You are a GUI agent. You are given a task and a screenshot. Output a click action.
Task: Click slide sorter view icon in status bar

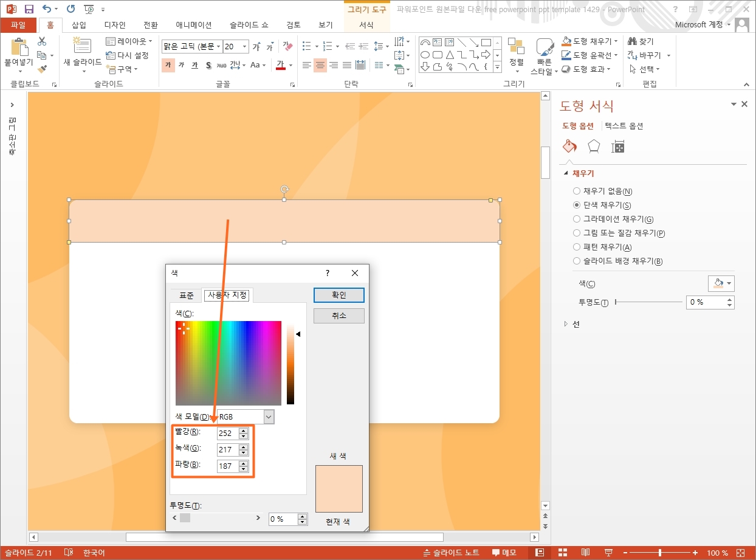pos(562,553)
